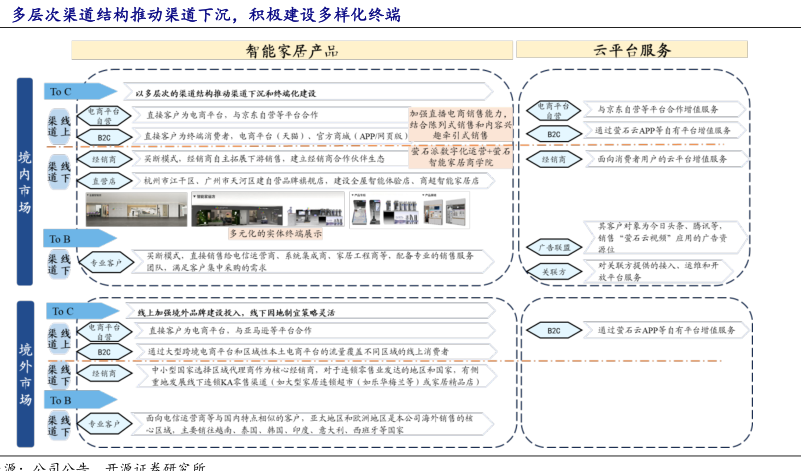Image resolution: width=801 pixels, height=471 pixels.
Task: Click the 关联方 hexagon
Action: 554,272
